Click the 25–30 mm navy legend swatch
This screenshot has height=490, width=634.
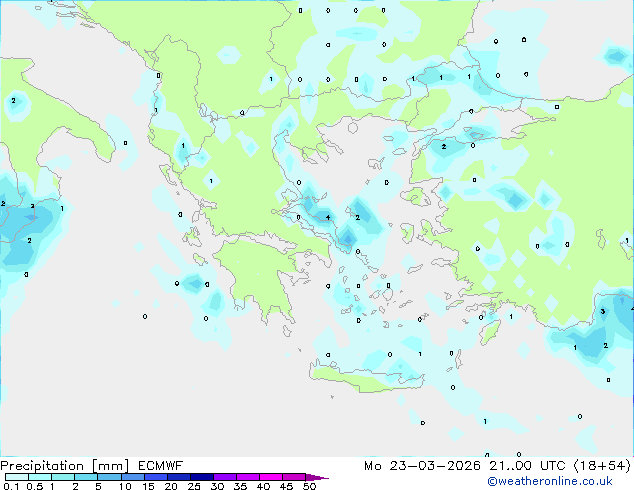[x=202, y=477]
